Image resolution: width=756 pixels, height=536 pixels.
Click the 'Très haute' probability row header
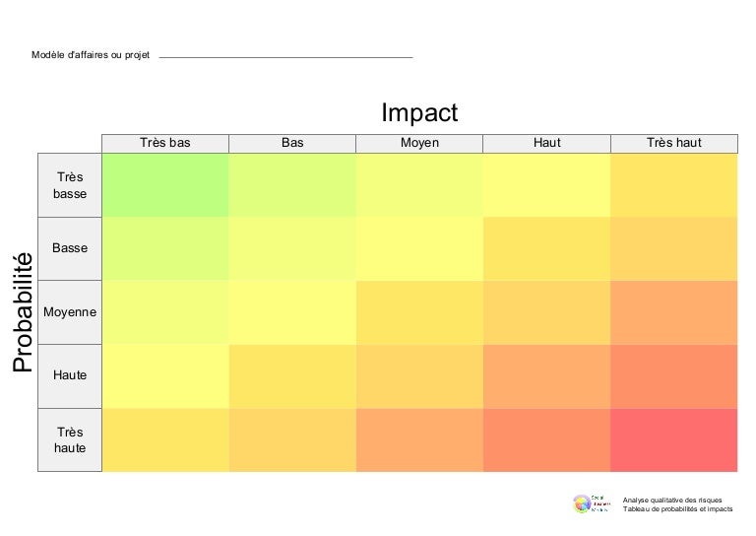pos(70,439)
